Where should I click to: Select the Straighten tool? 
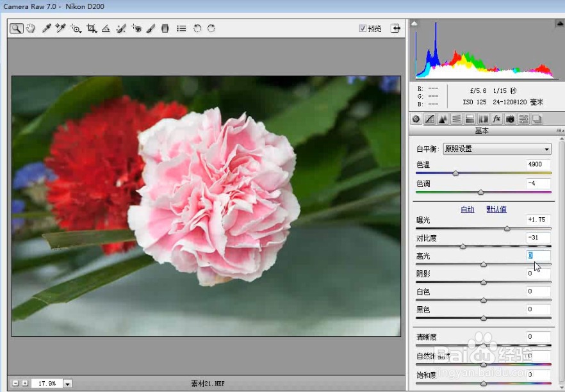[x=106, y=28]
